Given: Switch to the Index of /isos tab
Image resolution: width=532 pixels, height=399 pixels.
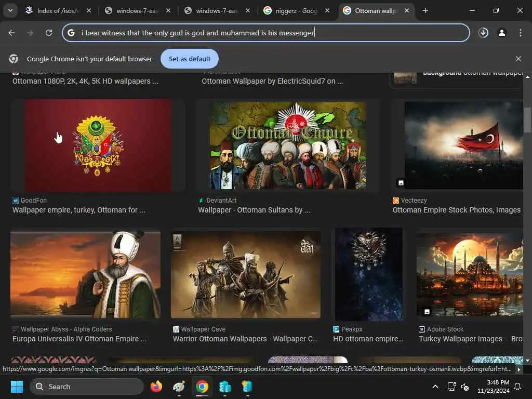Looking at the screenshot, I should (x=58, y=11).
